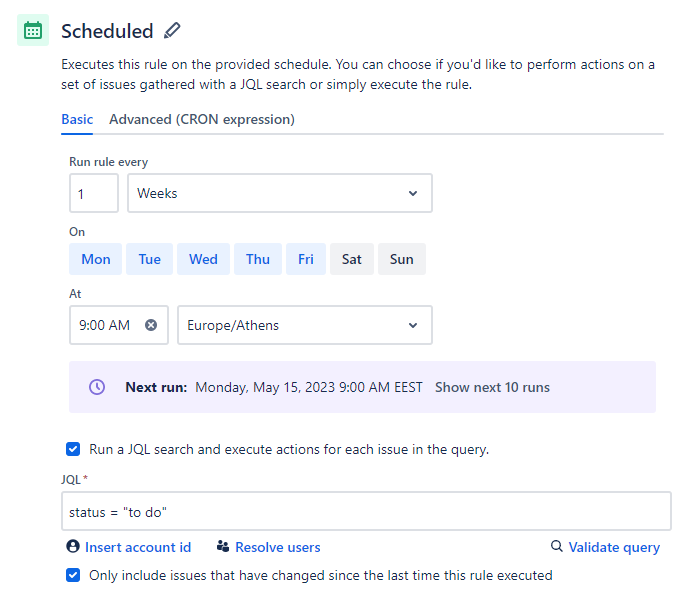Viewport: 691px width, 600px height.
Task: Click the clock icon beside Next run
Action: click(x=97, y=387)
